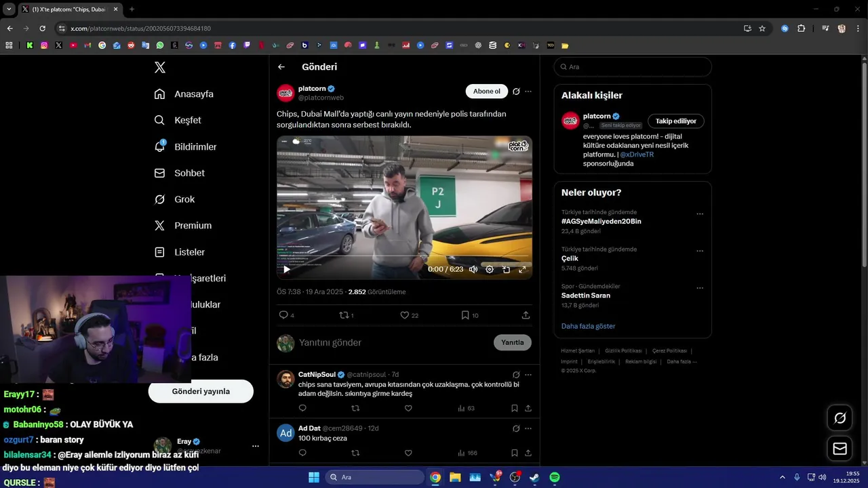Open Listeler from sidebar
868x488 pixels.
pyautogui.click(x=179, y=252)
